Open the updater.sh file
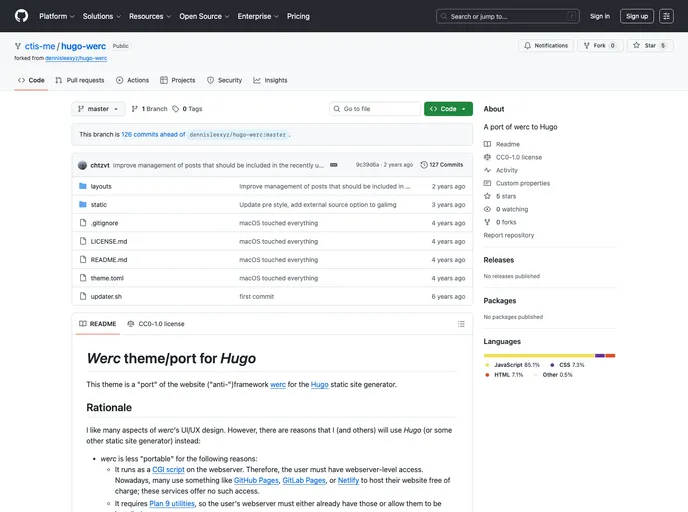This screenshot has height=512, width=688. pyautogui.click(x=106, y=296)
